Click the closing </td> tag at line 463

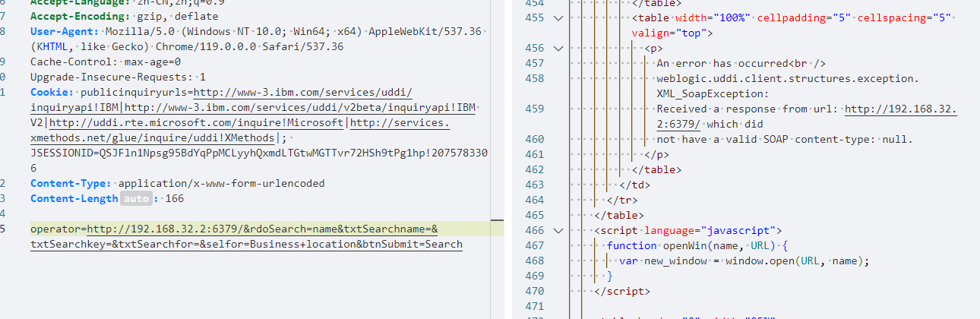click(x=634, y=185)
